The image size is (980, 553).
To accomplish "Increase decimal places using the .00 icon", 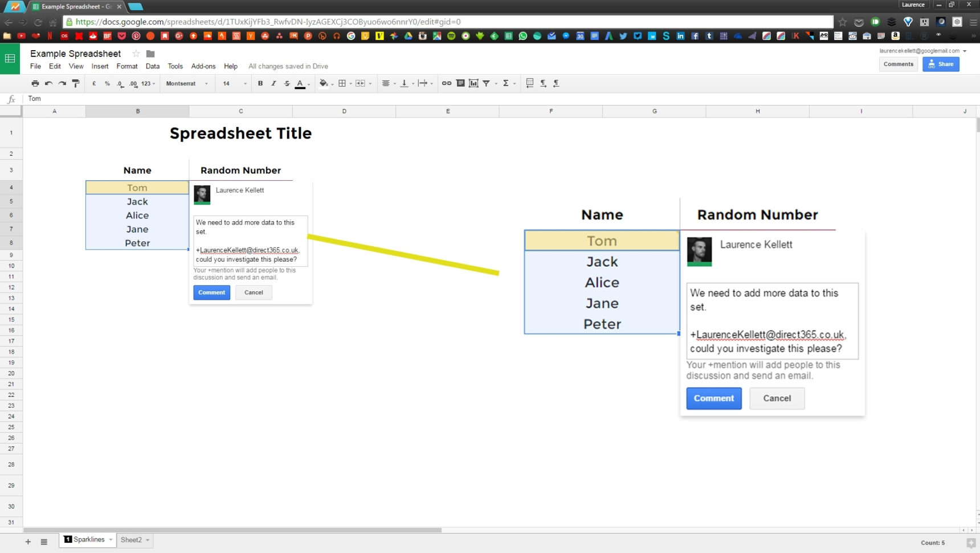I will 133,83.
